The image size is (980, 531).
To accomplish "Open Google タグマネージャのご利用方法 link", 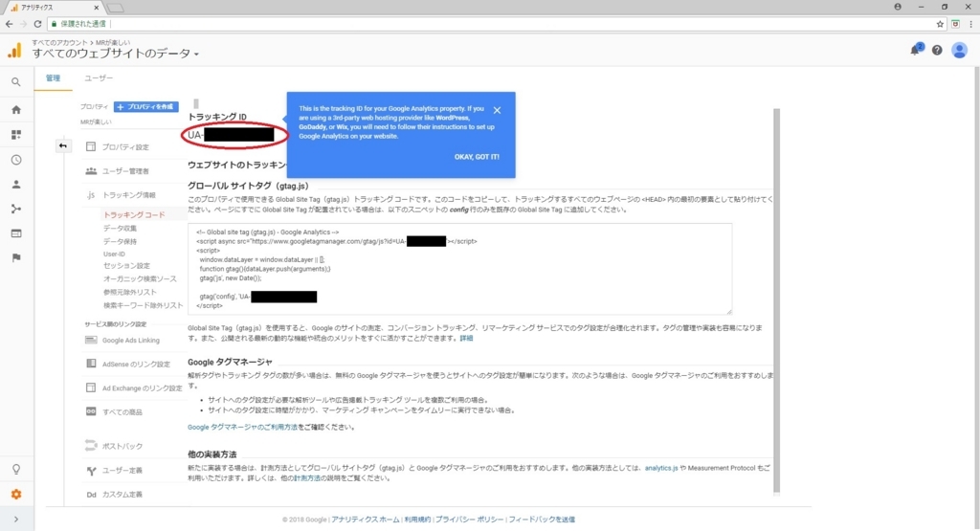I will click(242, 428).
